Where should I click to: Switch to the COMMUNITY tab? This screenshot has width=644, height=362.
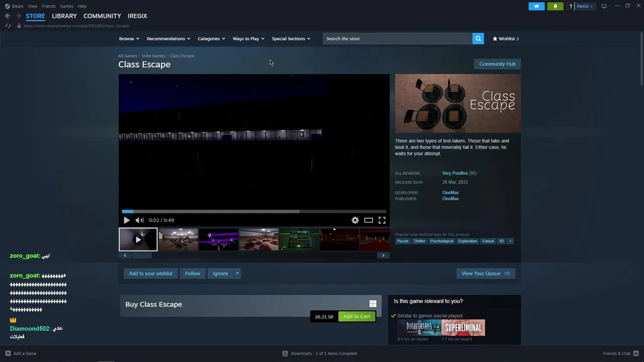tap(102, 16)
